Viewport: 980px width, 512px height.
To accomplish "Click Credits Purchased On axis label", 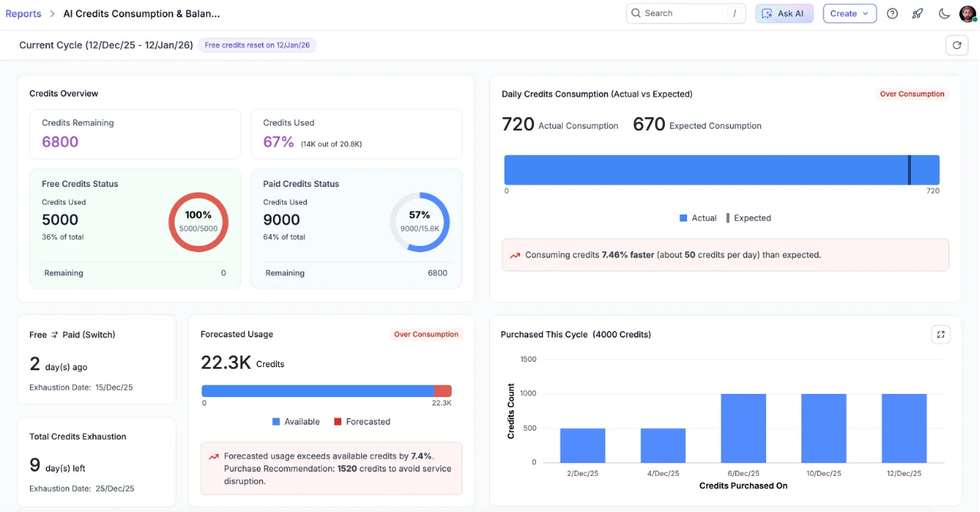I will 743,486.
